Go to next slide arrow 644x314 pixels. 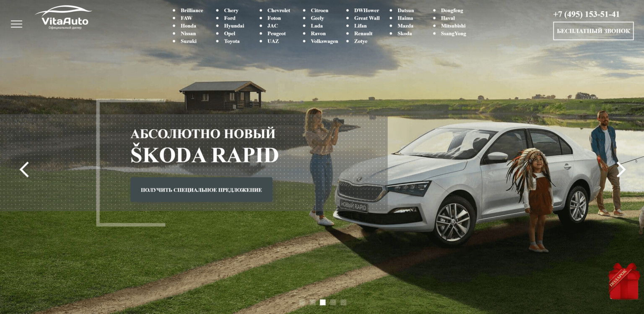[x=621, y=170]
